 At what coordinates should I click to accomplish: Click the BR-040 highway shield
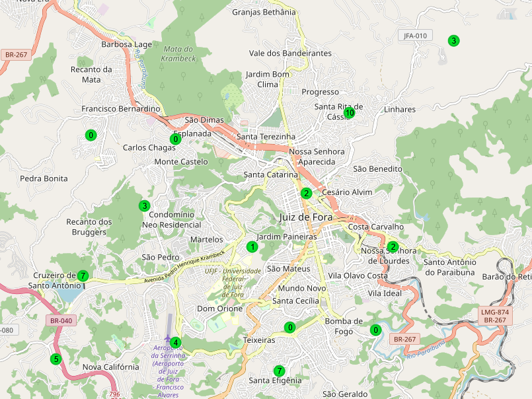[x=61, y=320]
